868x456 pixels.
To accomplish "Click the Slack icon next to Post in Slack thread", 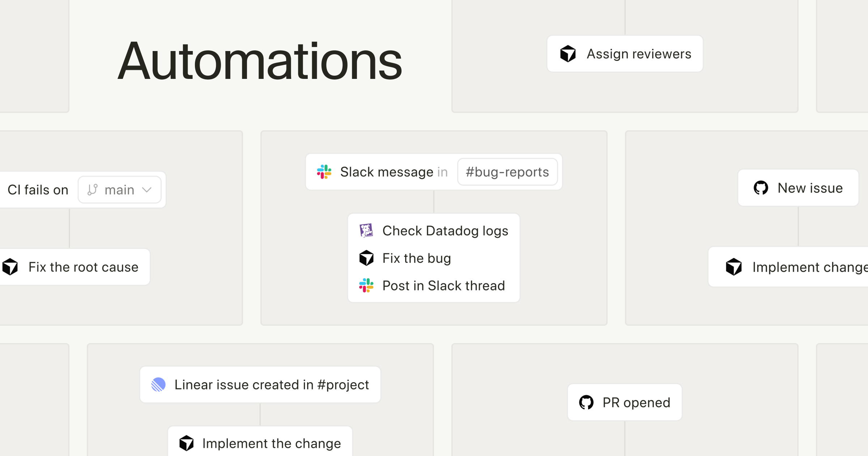I will (366, 286).
